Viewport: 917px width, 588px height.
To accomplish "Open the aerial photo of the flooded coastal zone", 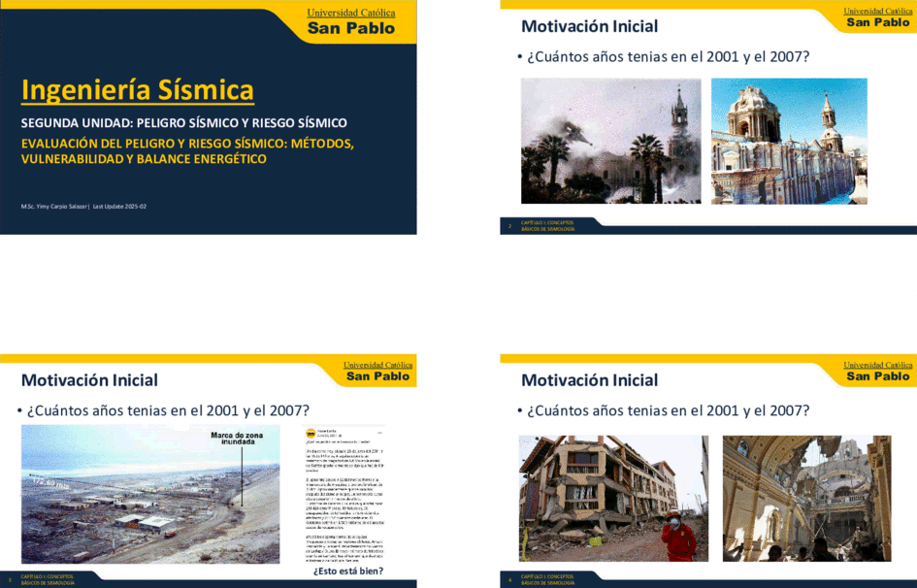I will click(x=150, y=494).
